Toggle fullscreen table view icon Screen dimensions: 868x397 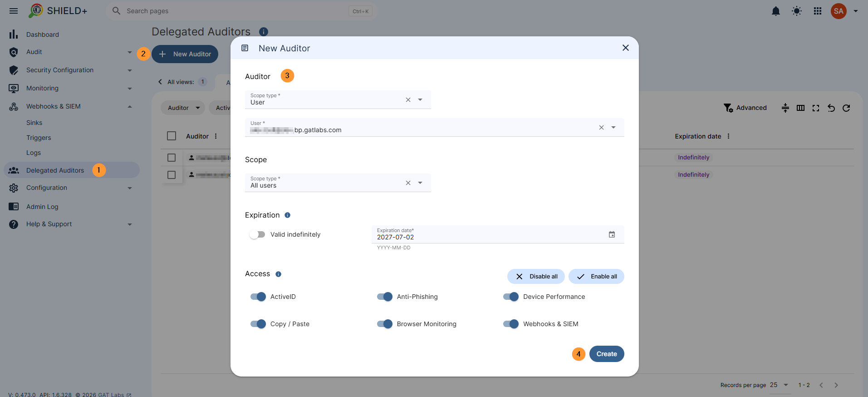[816, 108]
